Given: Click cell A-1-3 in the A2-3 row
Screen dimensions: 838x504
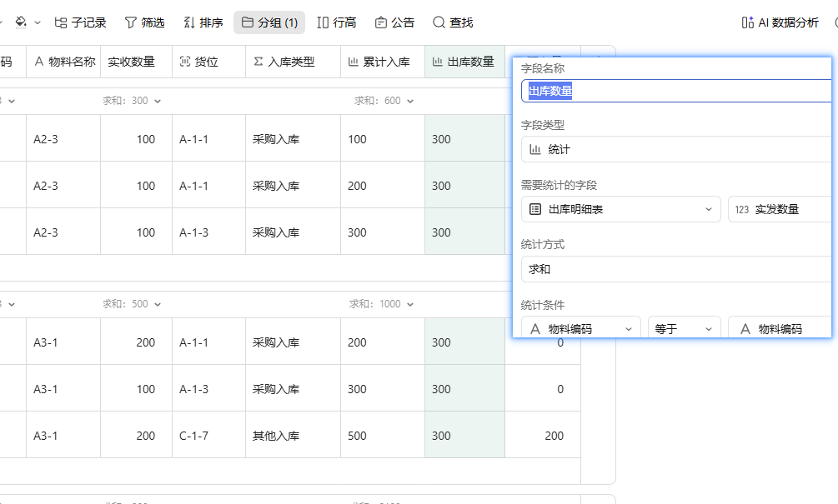Looking at the screenshot, I should [209, 232].
